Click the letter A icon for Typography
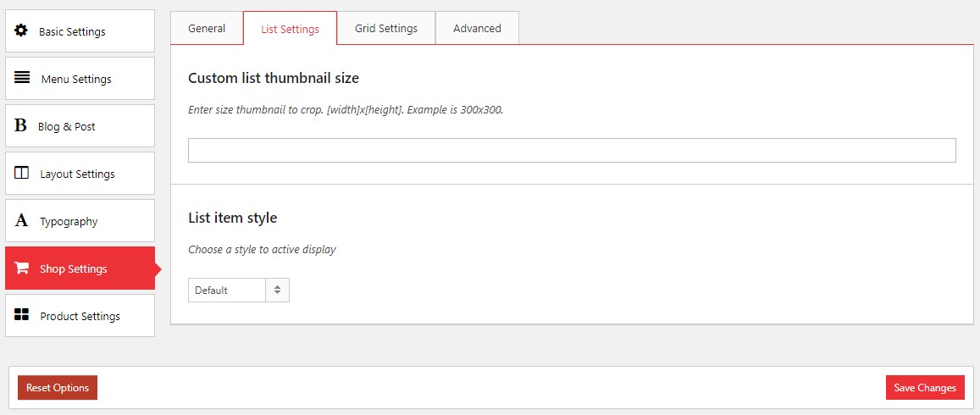 21,220
